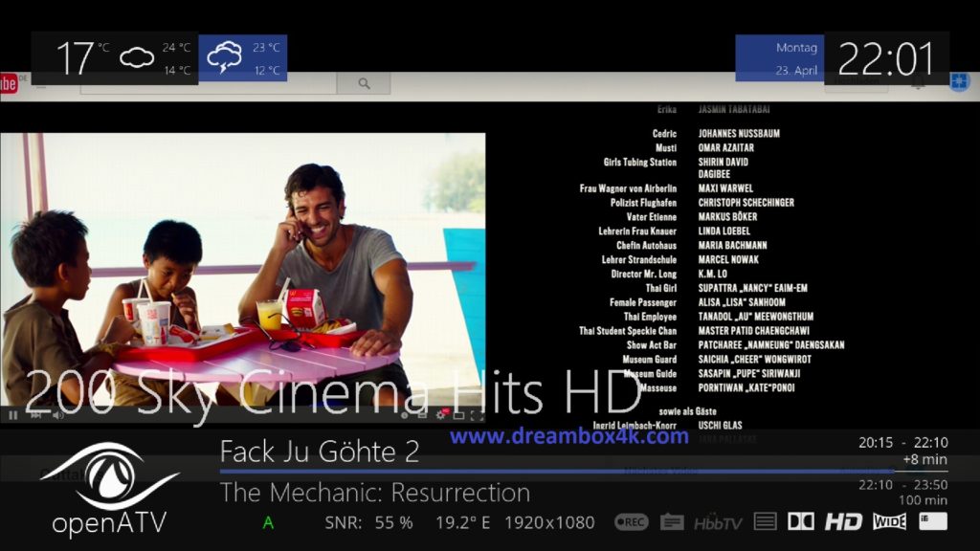
Task: Toggle theater mode in video player
Action: coord(458,415)
